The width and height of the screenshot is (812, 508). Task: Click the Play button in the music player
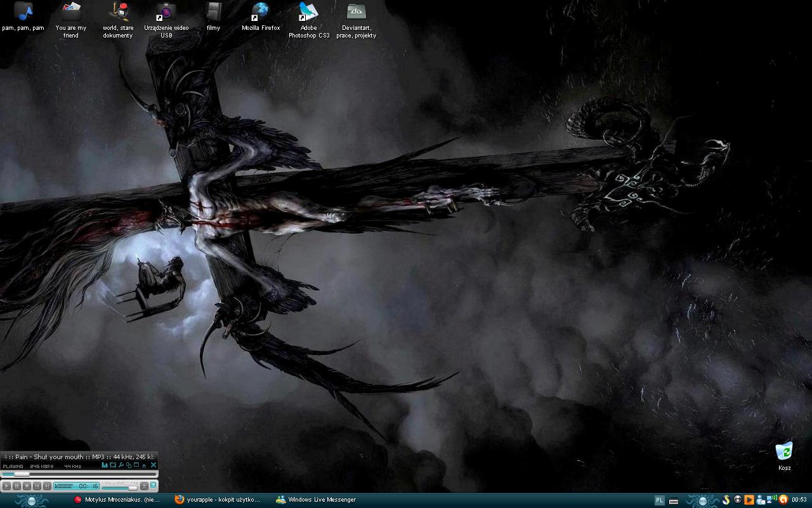tap(6, 486)
